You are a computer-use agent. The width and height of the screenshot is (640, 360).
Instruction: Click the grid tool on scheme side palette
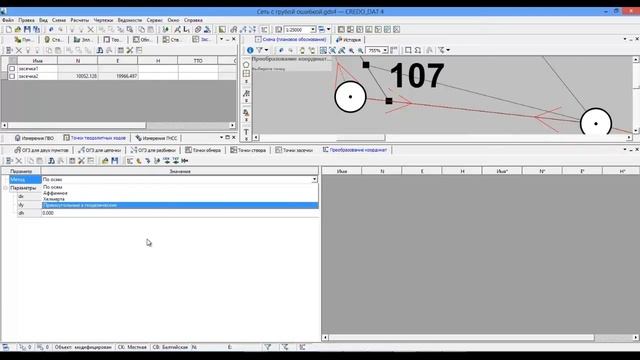[246, 74]
